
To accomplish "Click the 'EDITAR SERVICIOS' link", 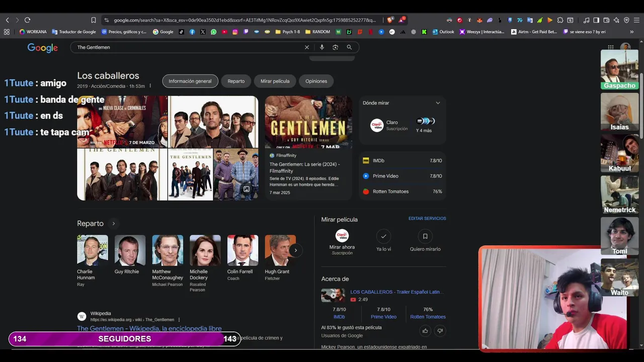I will pos(427,219).
